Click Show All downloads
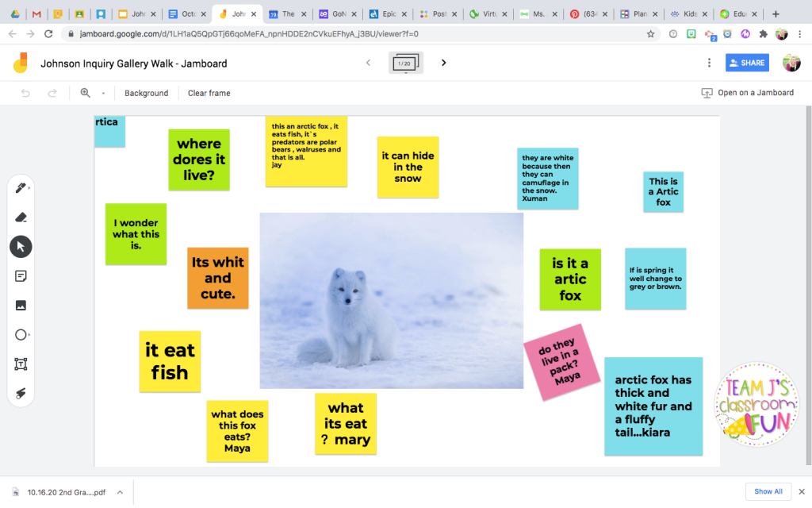 [768, 491]
